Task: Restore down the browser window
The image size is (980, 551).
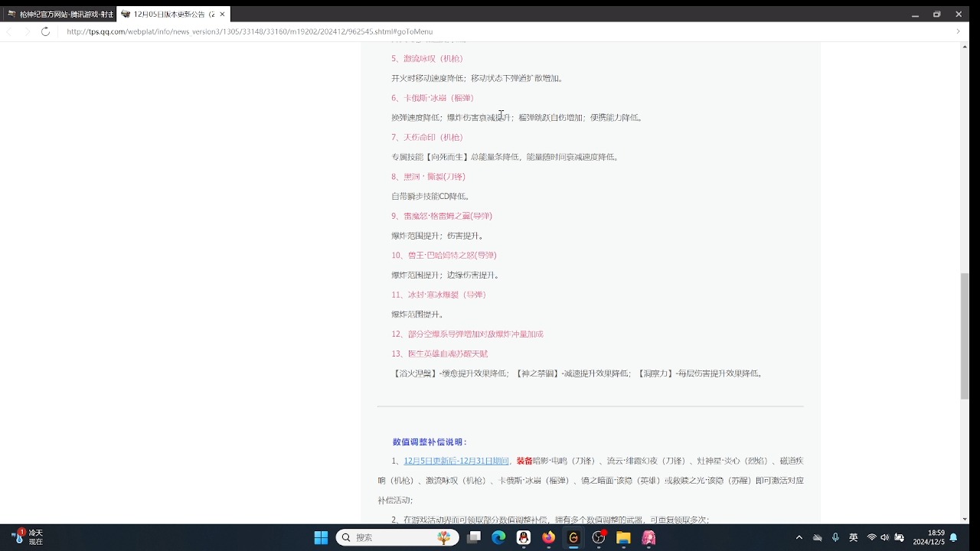Action: 936,14
